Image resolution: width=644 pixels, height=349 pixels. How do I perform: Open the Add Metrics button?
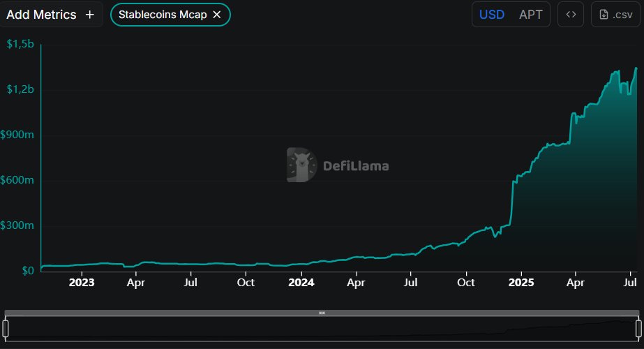[50, 15]
